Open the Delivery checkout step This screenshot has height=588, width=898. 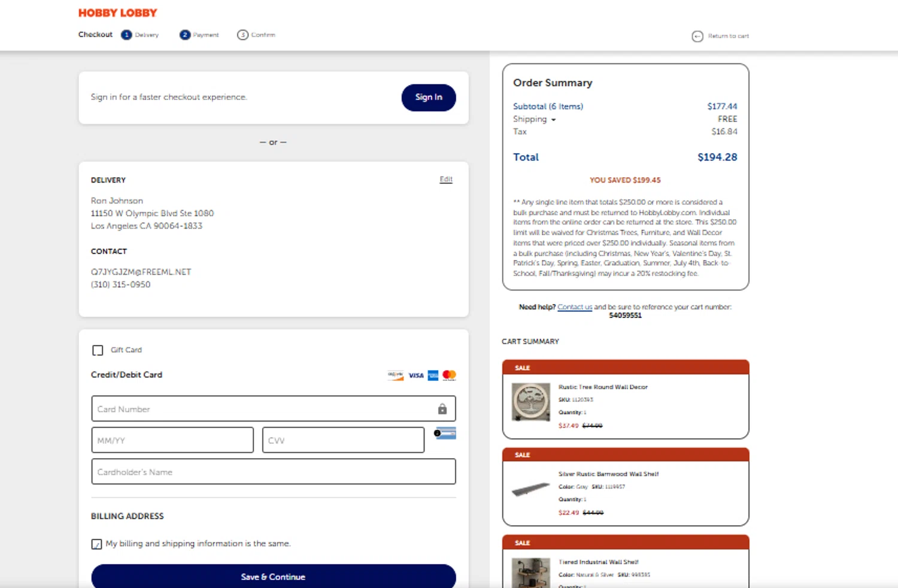point(140,35)
